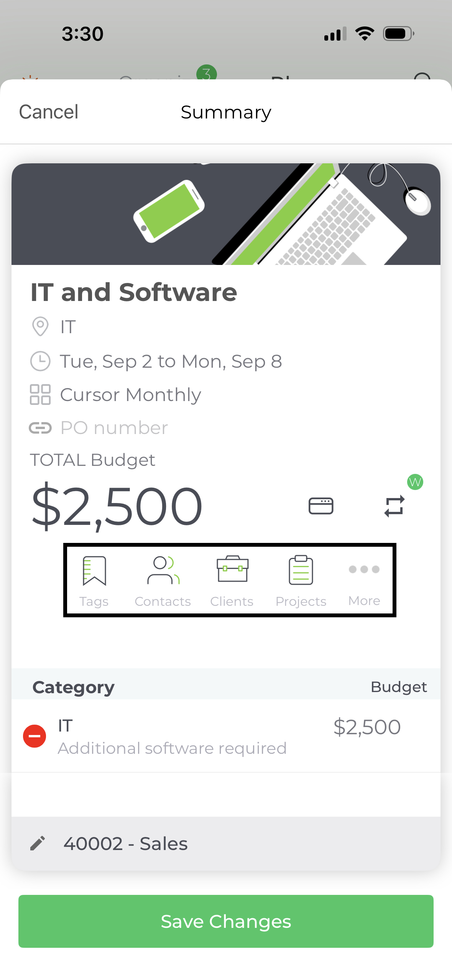Remove the IT category with the red minus
The height and width of the screenshot is (980, 452).
[x=35, y=736]
